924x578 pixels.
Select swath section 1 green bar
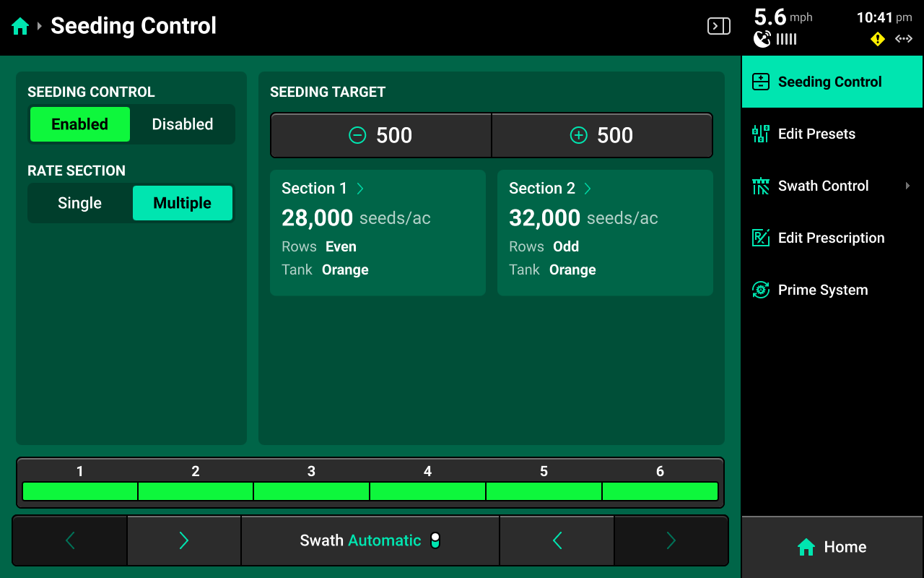tap(80, 491)
